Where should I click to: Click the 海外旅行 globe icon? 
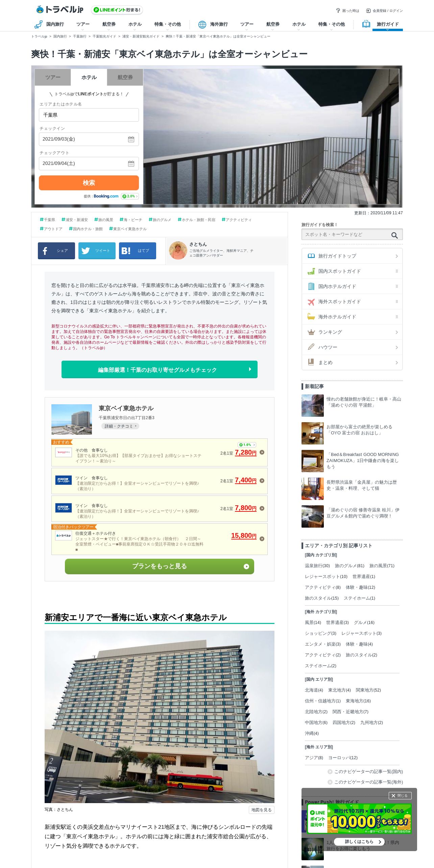point(202,24)
